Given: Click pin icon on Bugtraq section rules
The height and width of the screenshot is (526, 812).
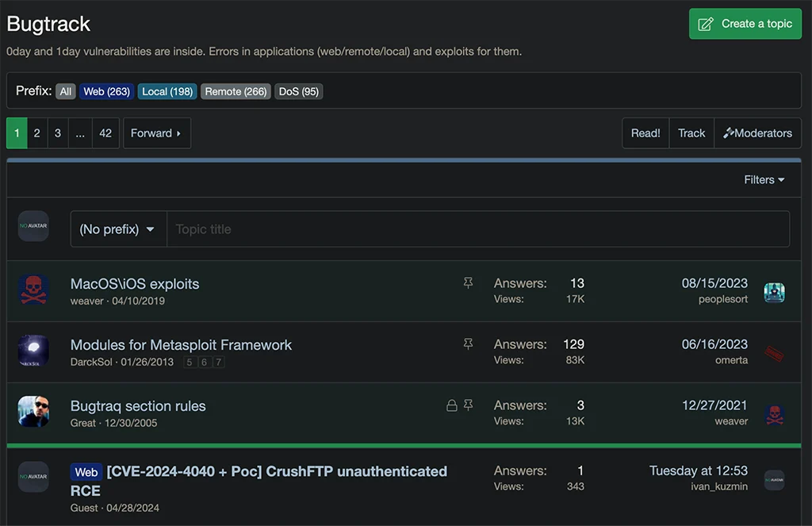Looking at the screenshot, I should (x=468, y=405).
